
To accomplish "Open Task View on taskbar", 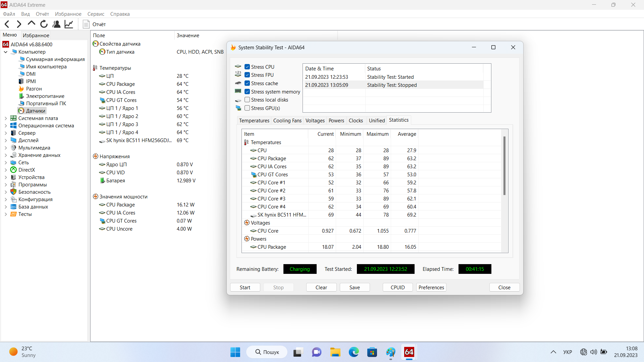I will pos(298,352).
